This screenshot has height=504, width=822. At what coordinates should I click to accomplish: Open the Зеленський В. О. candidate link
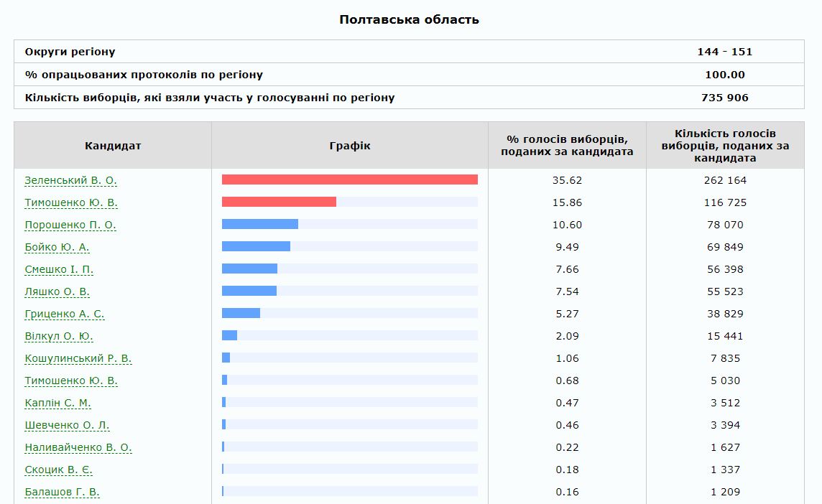(70, 180)
